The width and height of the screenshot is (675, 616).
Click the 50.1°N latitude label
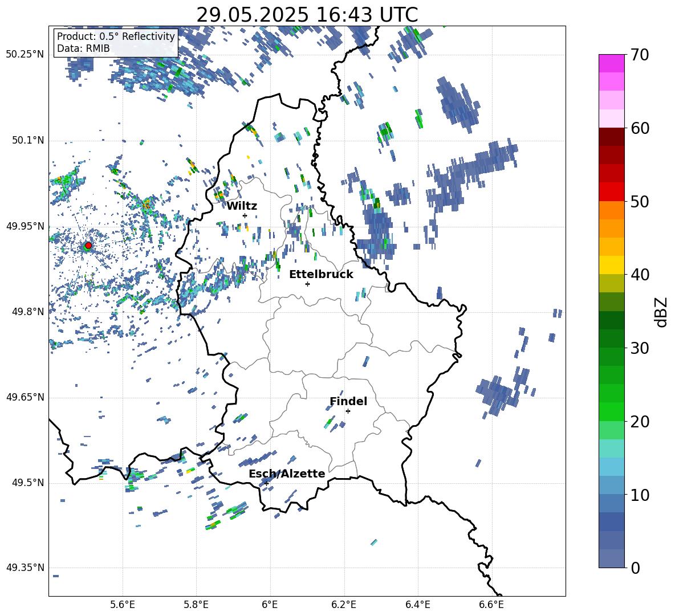click(27, 140)
